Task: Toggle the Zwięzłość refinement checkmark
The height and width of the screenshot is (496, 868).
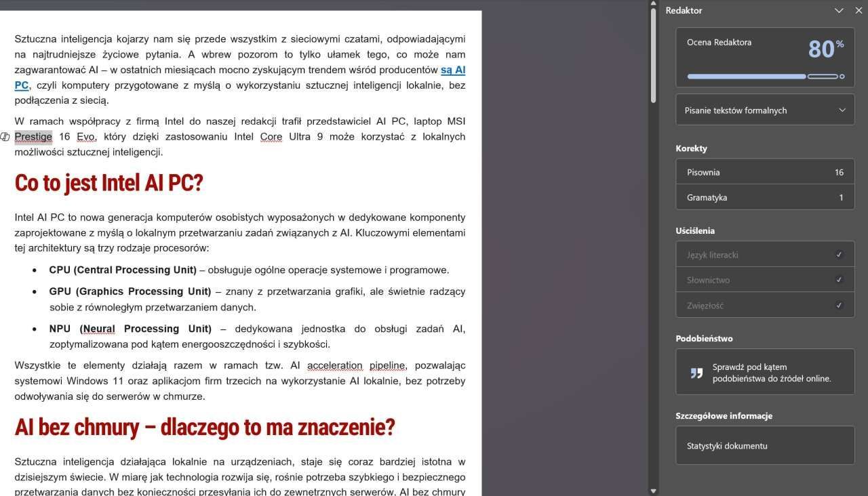Action: coord(839,305)
